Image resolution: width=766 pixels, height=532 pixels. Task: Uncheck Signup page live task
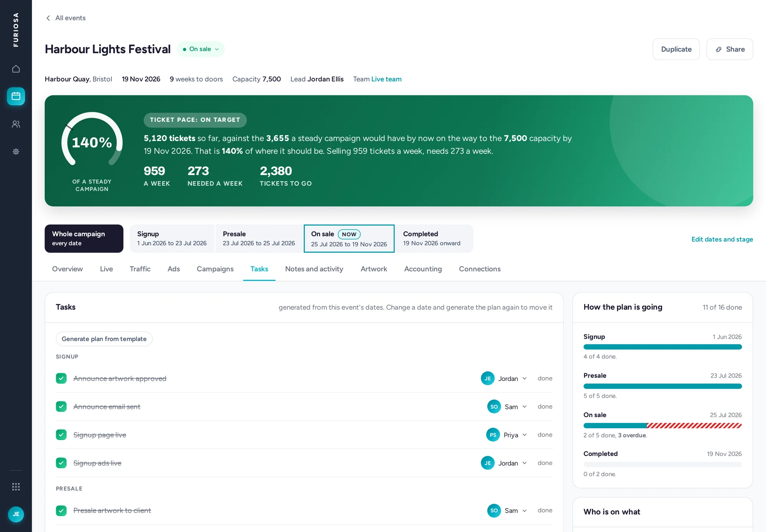click(61, 435)
